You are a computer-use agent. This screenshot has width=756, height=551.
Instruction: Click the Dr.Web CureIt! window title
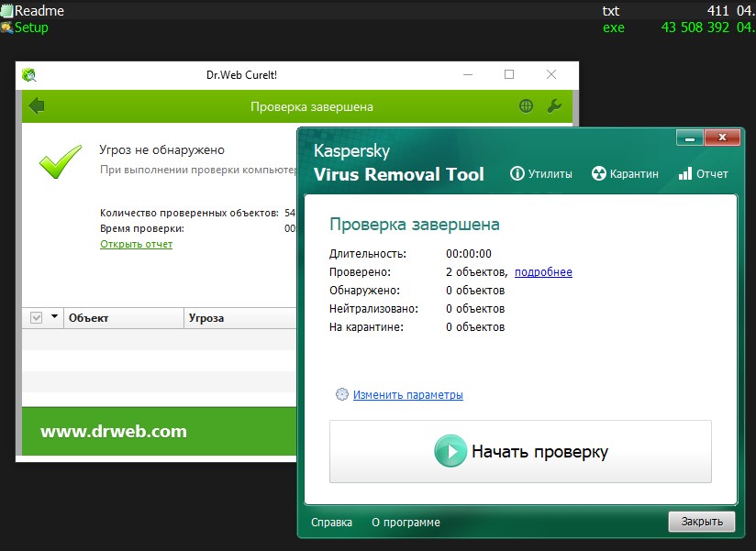(x=241, y=74)
